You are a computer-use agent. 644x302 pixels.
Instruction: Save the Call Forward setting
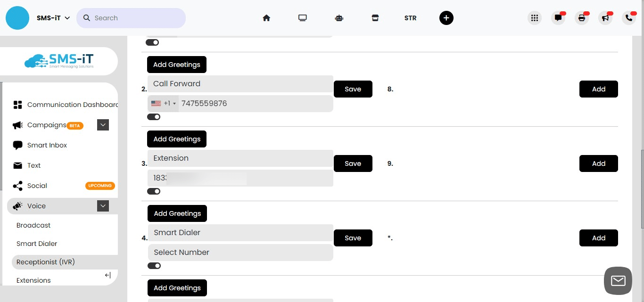[353, 89]
